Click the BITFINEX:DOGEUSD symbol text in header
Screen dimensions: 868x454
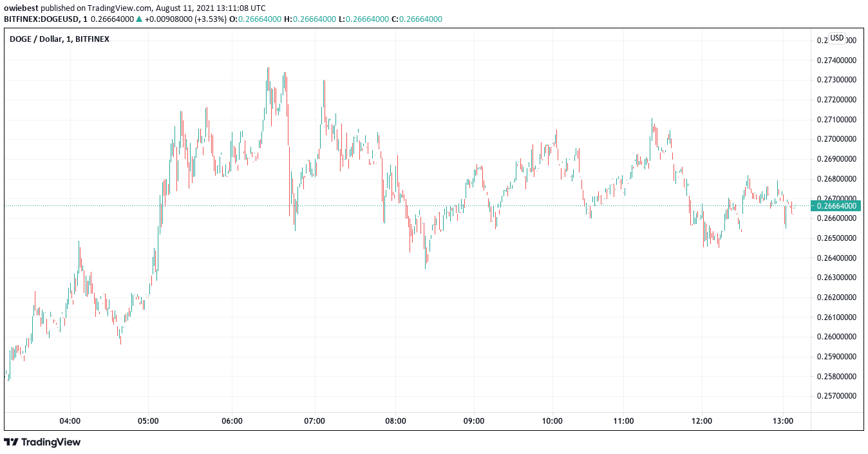click(41, 19)
